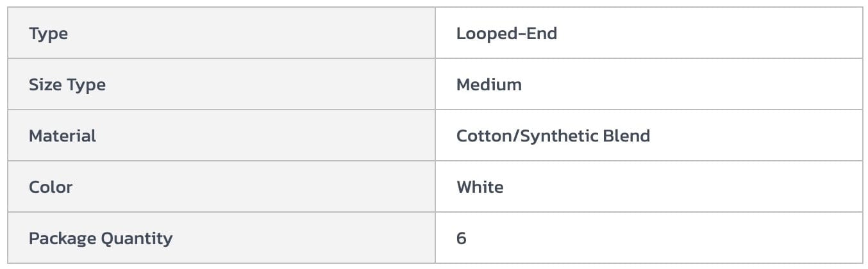This screenshot has height=269, width=868.
Task: Click the word Size in second row
Action: 42,85
